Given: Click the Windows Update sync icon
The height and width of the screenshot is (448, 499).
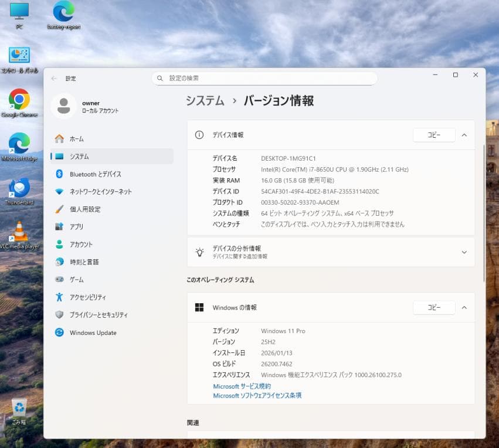Looking at the screenshot, I should [59, 332].
